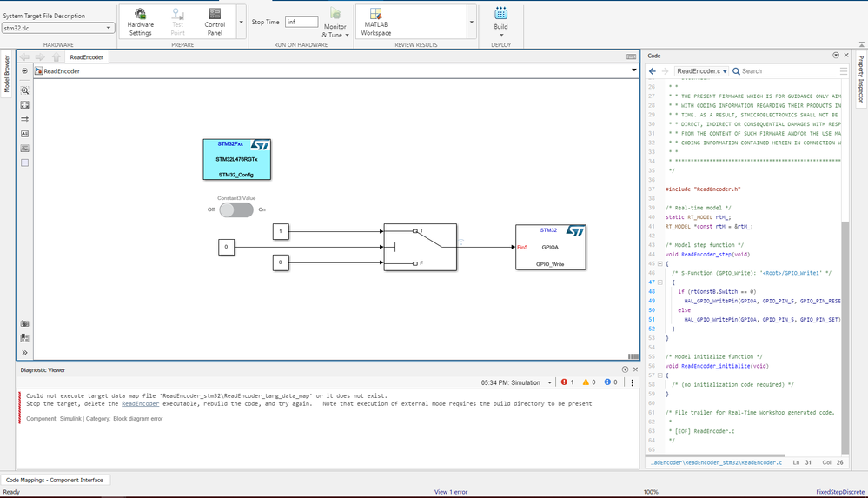This screenshot has height=498, width=868.
Task: Open Build dropdown arrow
Action: (501, 35)
